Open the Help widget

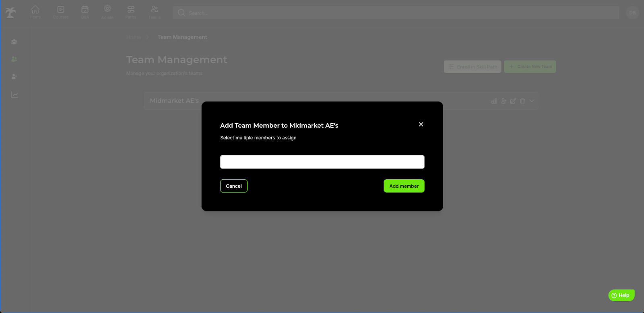click(621, 295)
